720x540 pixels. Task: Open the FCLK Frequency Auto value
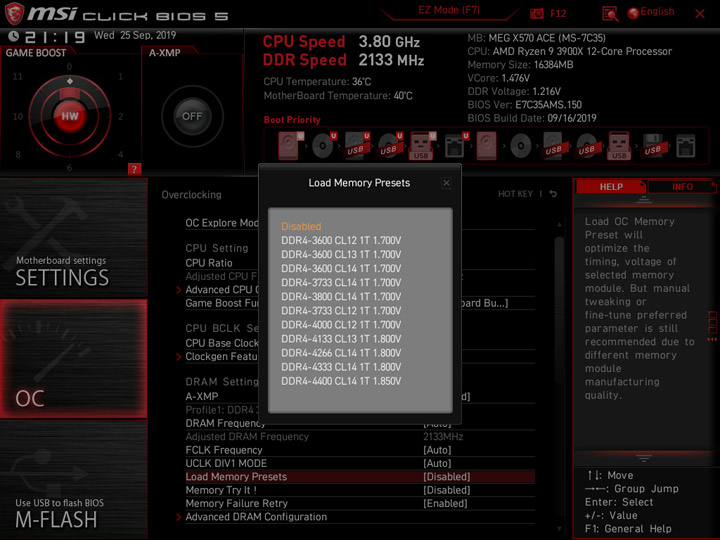437,450
